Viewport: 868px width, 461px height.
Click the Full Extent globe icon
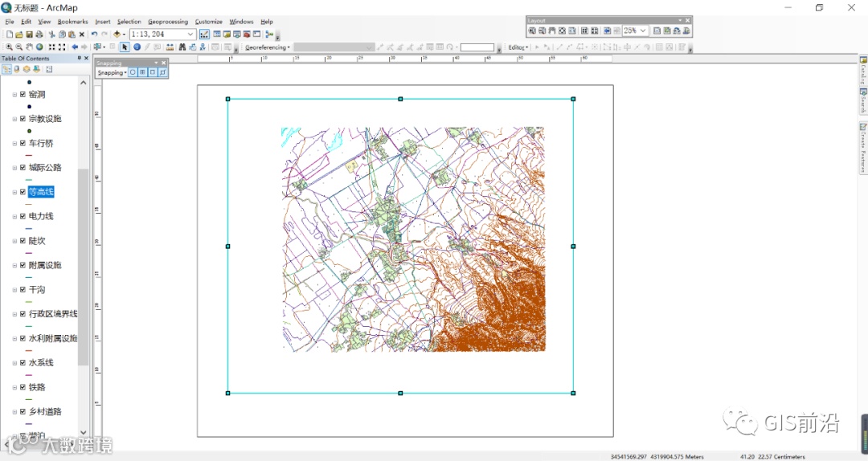pos(40,47)
